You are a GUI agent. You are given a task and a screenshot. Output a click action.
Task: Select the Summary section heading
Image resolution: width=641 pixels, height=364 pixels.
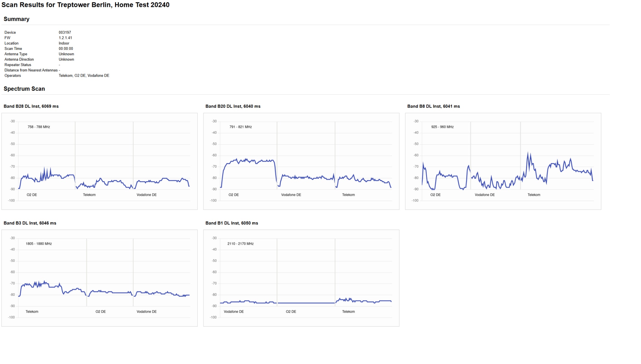pyautogui.click(x=16, y=19)
